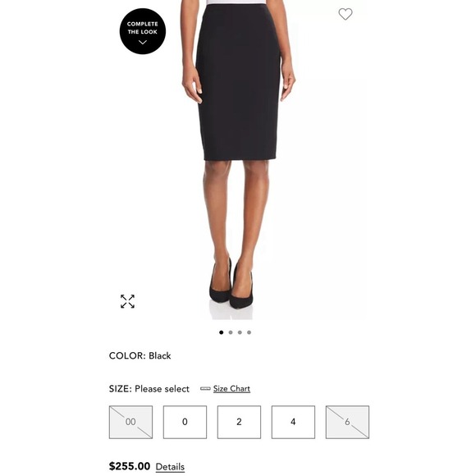Click the ruler icon beside Size Chart

205,388
